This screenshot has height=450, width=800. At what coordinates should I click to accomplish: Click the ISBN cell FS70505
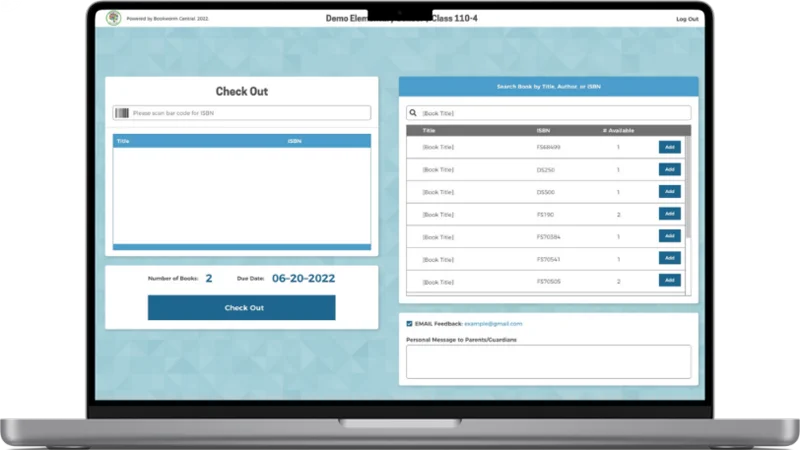pyautogui.click(x=548, y=282)
